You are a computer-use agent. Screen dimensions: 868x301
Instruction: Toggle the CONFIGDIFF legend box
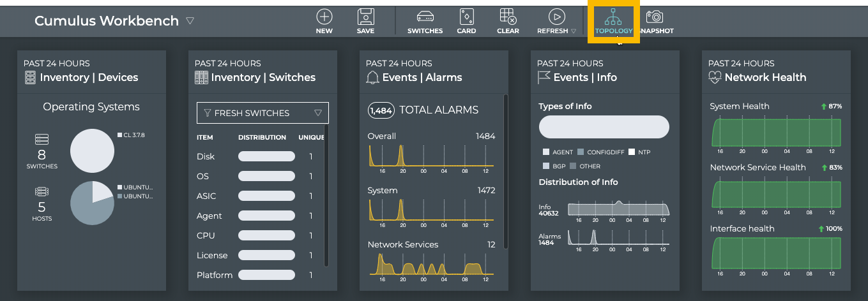[x=581, y=152]
